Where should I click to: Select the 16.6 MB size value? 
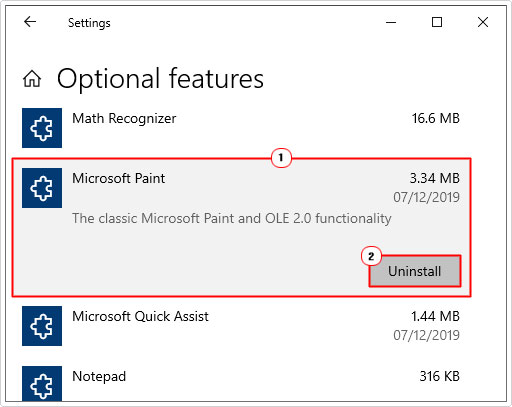click(x=435, y=118)
